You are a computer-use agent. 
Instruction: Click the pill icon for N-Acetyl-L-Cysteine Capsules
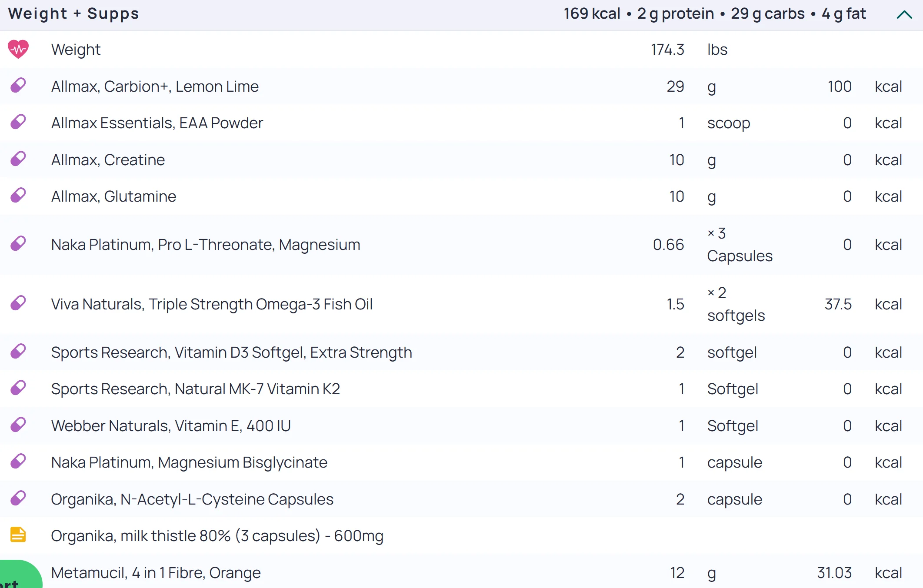tap(18, 498)
